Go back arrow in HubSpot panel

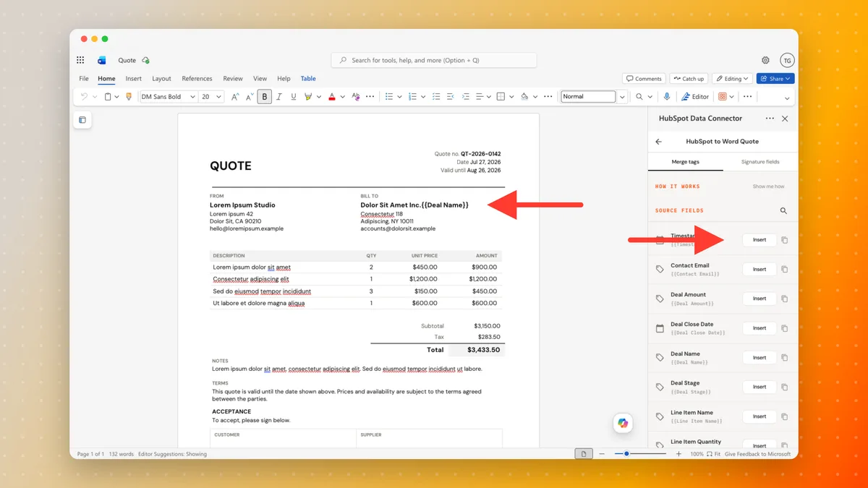point(658,142)
